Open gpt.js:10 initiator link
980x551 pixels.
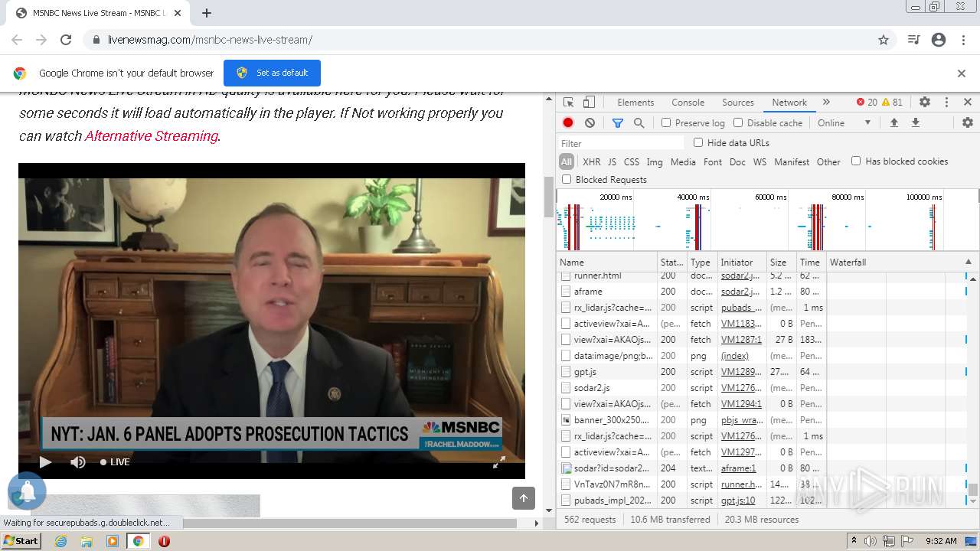pos(738,500)
